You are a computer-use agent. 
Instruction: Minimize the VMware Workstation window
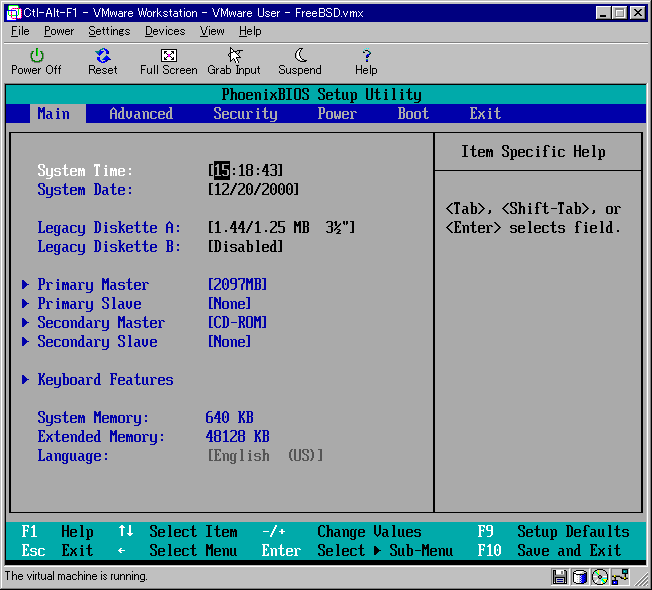coord(603,13)
